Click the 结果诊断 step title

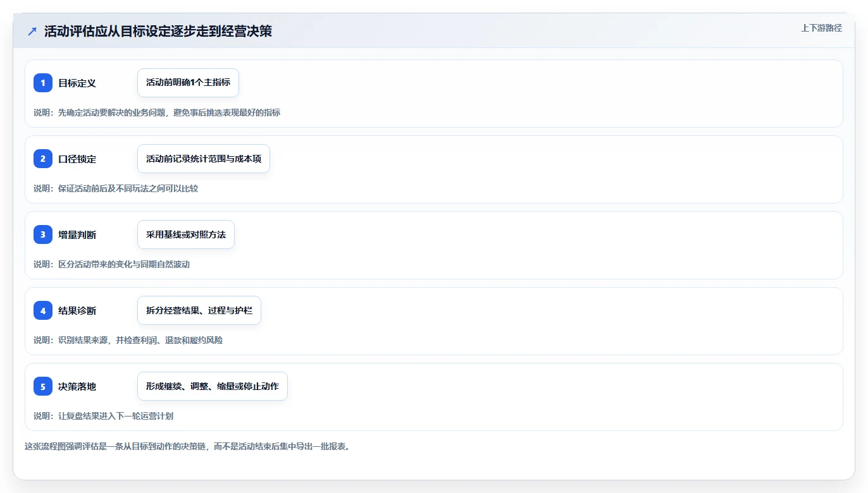(77, 310)
